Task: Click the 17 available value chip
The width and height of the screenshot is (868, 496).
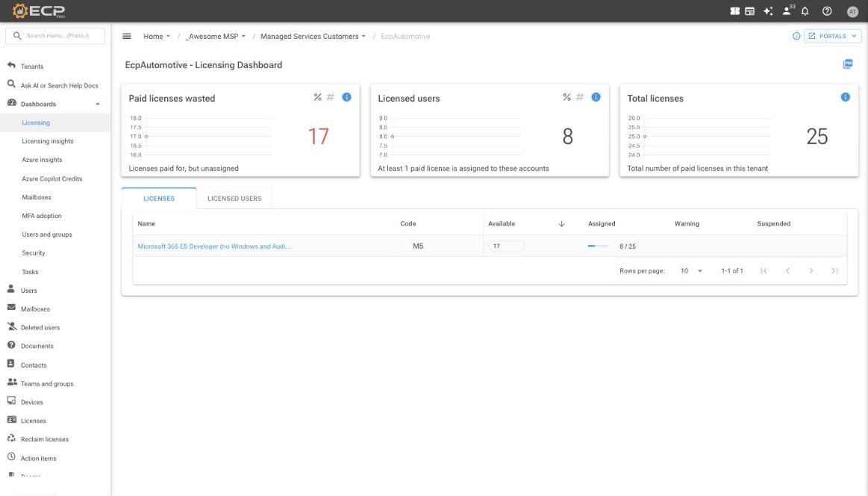Action: coord(506,246)
